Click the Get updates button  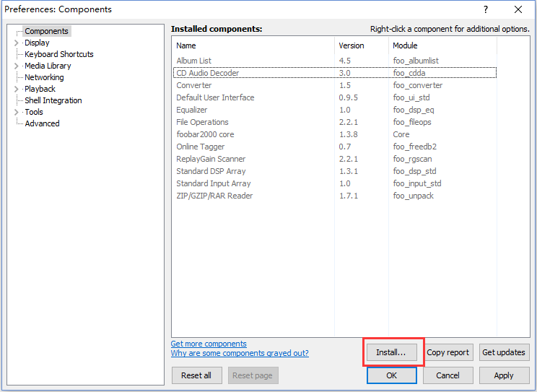point(504,352)
